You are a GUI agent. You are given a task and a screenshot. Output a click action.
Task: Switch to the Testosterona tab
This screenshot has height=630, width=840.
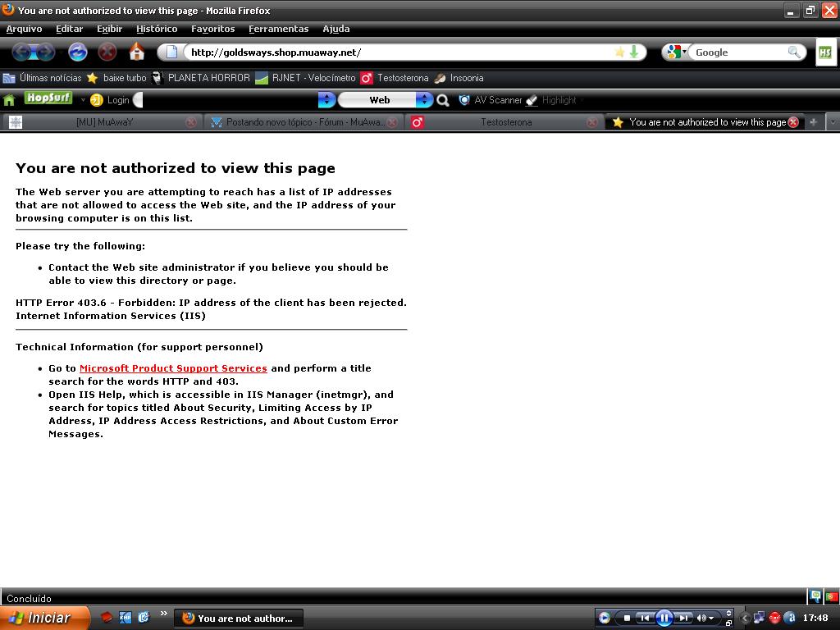(505, 122)
